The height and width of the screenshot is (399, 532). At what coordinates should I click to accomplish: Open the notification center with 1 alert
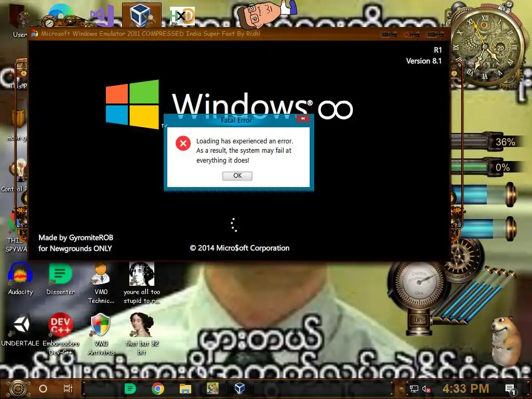pyautogui.click(x=510, y=389)
